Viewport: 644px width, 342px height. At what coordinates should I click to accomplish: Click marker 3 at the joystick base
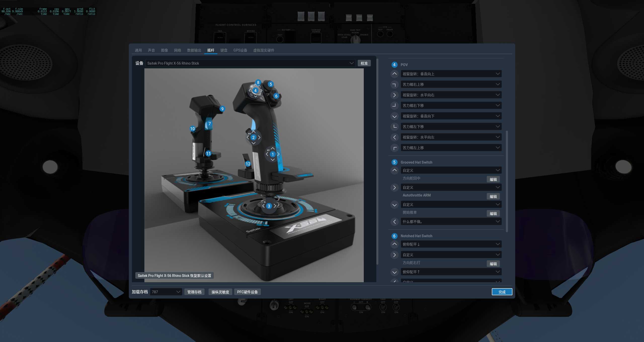coord(269,206)
